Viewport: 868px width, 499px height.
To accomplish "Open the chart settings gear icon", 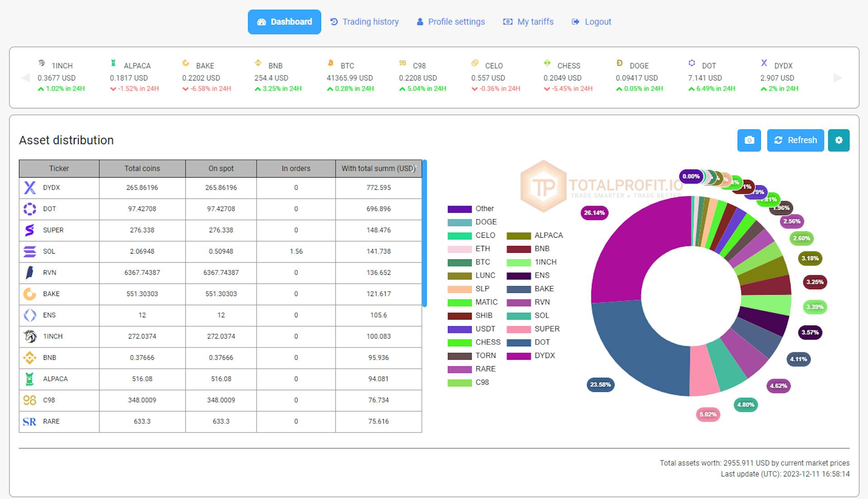I will coord(839,140).
